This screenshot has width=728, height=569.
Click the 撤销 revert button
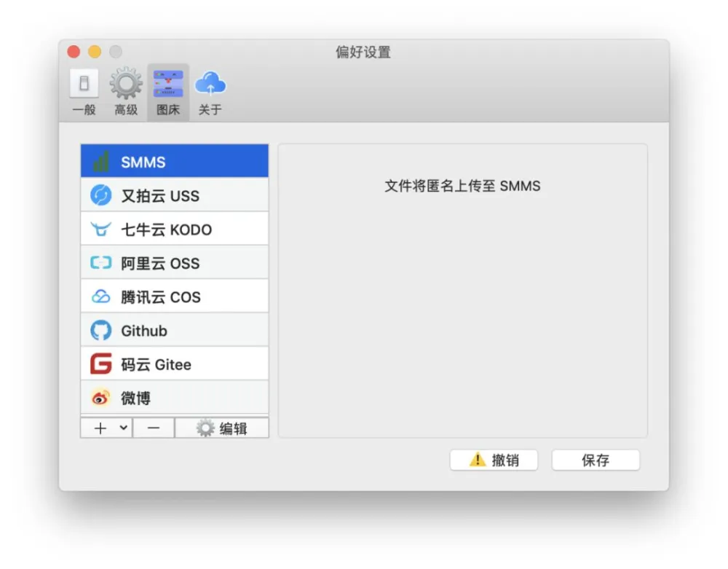(494, 460)
